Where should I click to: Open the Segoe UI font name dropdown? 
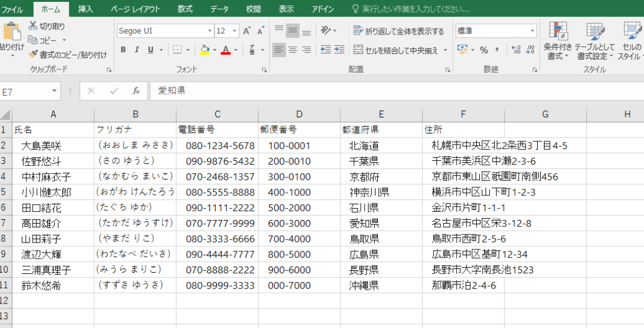point(209,31)
